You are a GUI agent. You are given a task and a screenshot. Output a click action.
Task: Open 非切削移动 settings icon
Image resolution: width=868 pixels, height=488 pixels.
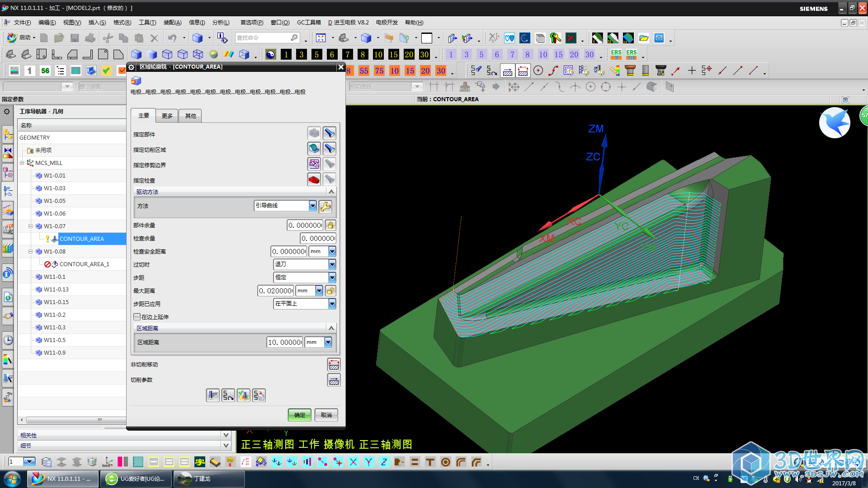tap(334, 365)
